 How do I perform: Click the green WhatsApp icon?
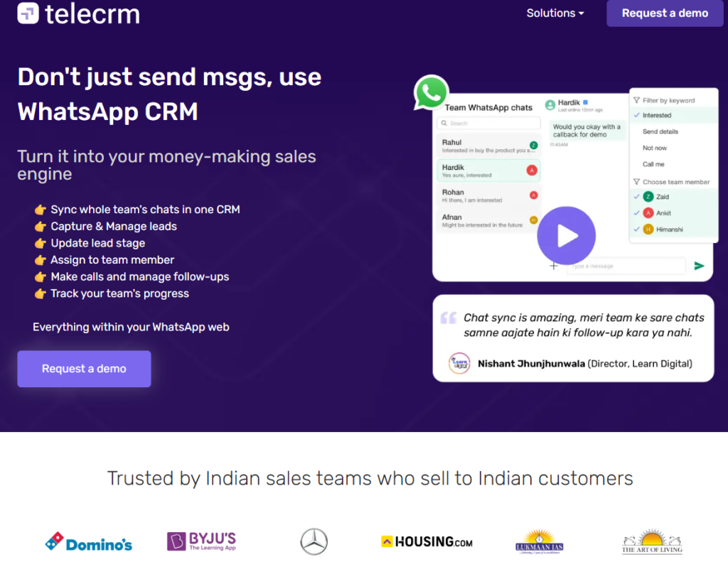pyautogui.click(x=431, y=92)
